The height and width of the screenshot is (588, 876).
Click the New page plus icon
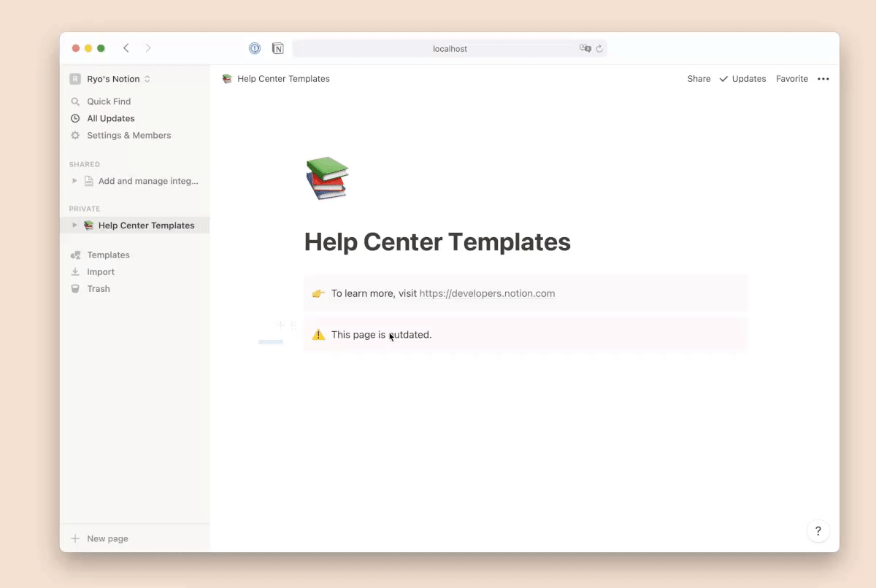click(x=75, y=538)
